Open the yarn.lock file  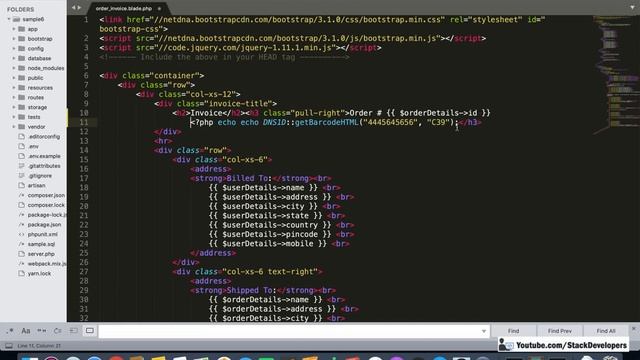(39, 274)
